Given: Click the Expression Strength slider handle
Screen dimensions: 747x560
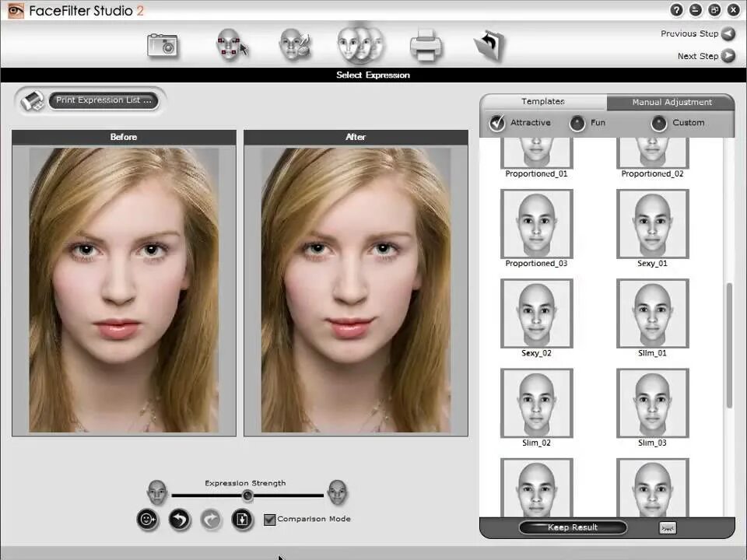Looking at the screenshot, I should 247,495.
